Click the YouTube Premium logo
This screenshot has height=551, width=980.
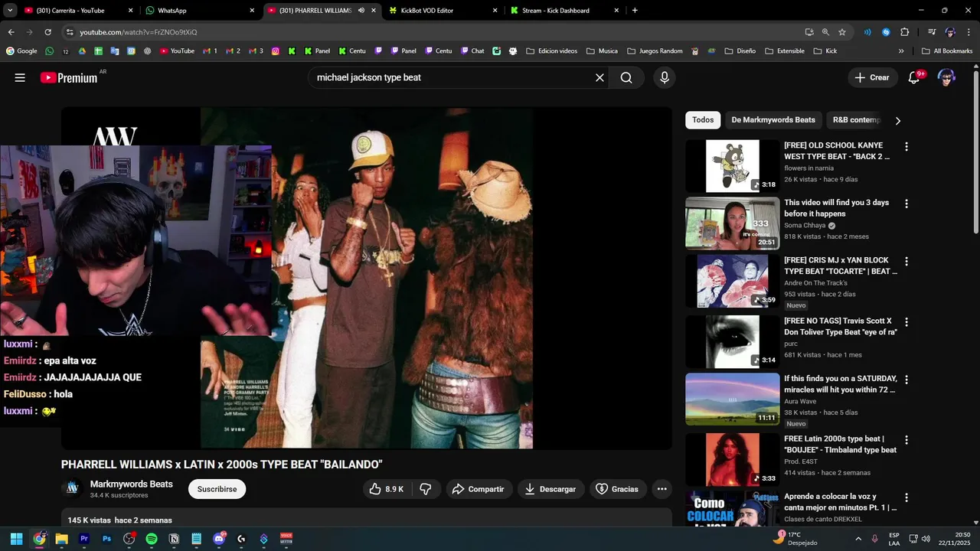pos(70,77)
